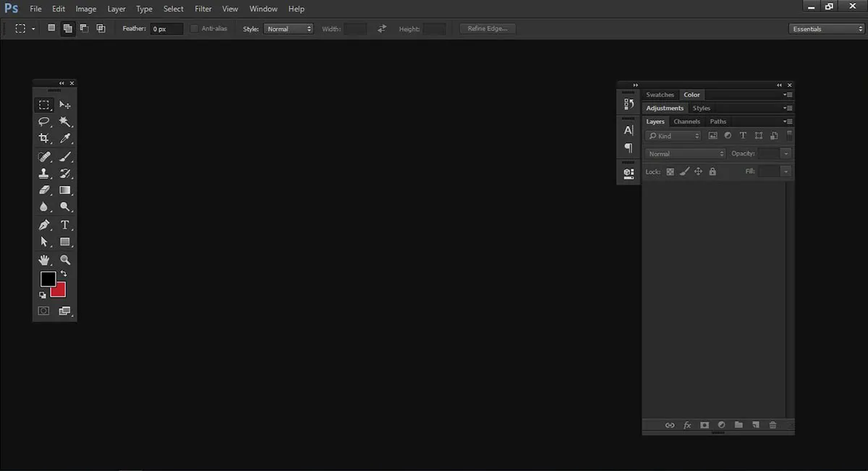Viewport: 868px width, 471px height.
Task: Activate the Magic Wand tool
Action: (64, 122)
